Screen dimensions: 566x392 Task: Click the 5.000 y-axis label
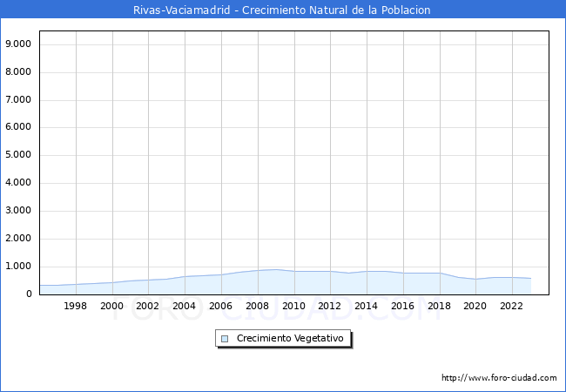(18, 154)
